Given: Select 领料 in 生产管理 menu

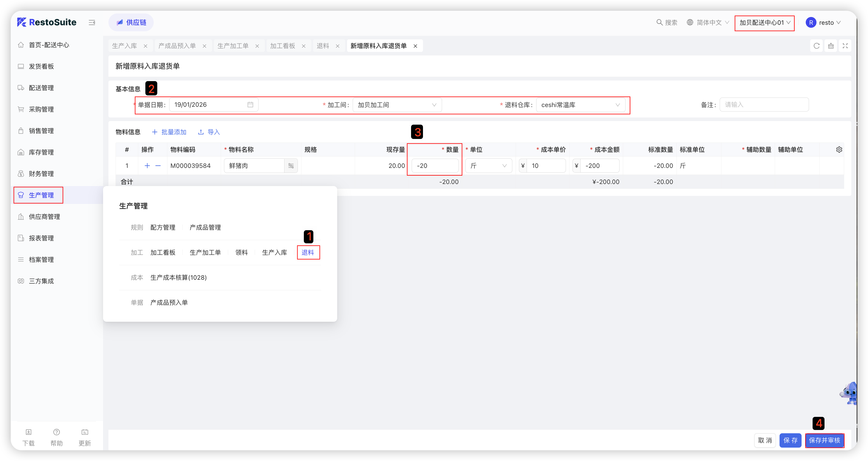Looking at the screenshot, I should [241, 252].
